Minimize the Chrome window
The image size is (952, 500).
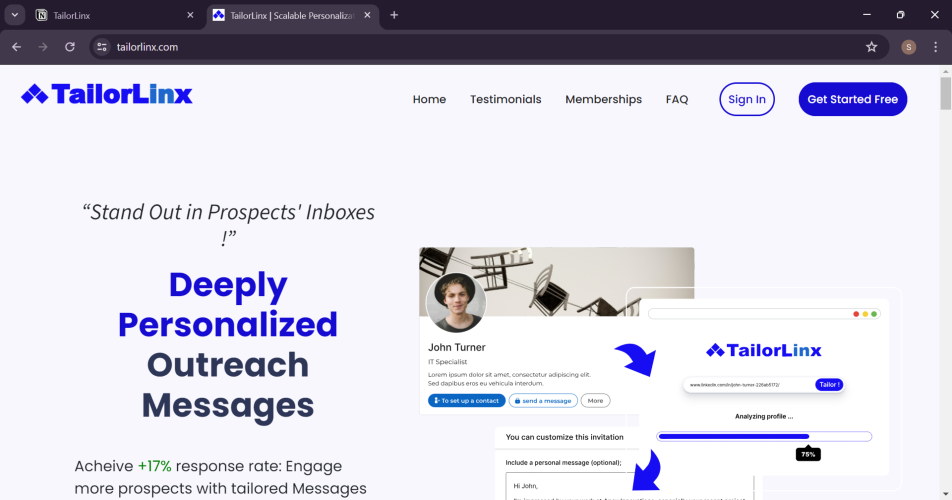pos(866,15)
